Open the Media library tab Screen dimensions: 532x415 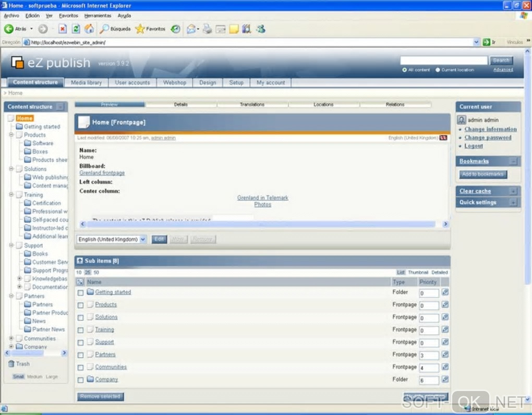(86, 82)
